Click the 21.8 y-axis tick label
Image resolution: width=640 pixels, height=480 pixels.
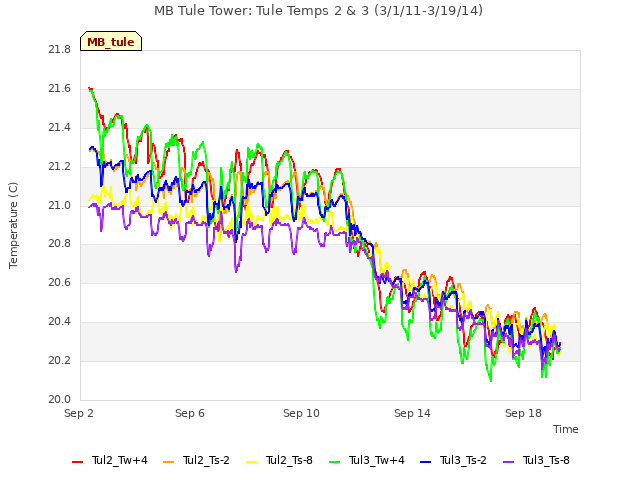coord(60,50)
